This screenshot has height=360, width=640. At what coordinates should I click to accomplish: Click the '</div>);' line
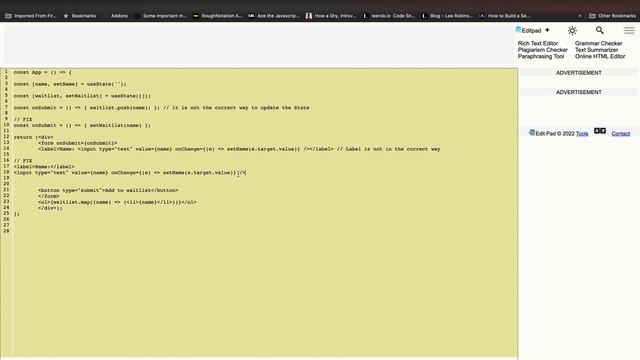(x=50, y=208)
